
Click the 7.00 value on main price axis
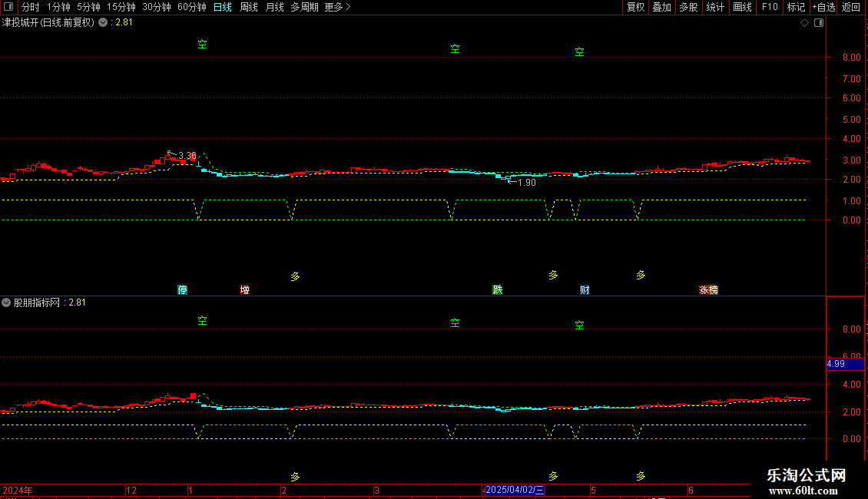pyautogui.click(x=851, y=79)
